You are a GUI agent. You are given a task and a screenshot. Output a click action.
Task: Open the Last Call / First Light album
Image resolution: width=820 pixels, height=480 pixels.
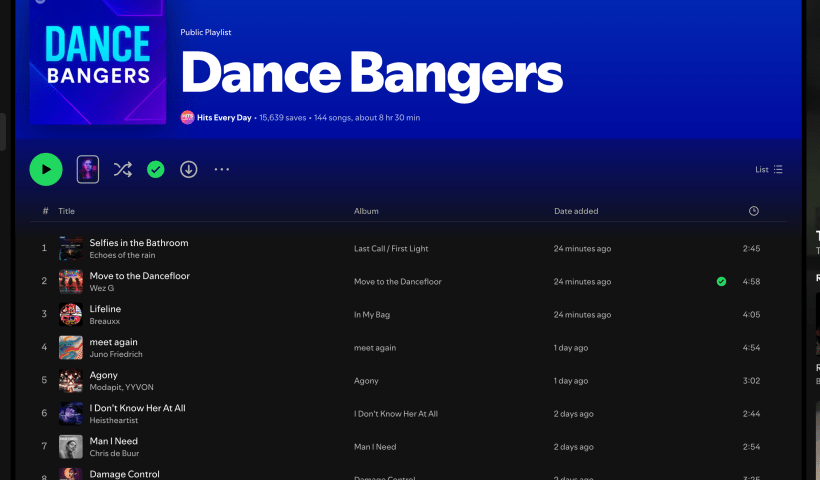[391, 249]
